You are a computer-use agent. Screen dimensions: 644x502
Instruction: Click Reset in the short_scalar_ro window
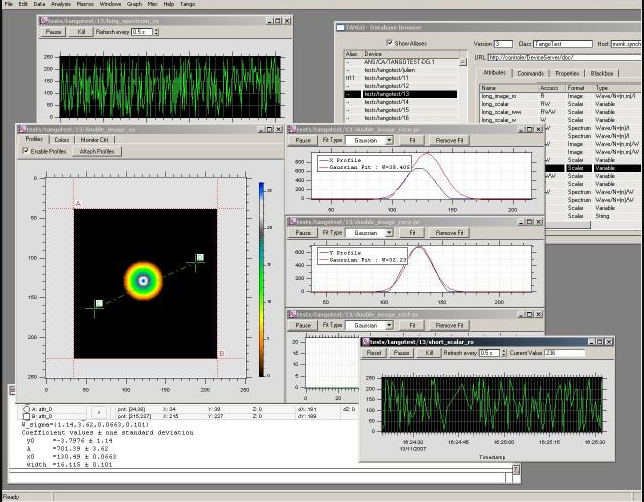(374, 353)
